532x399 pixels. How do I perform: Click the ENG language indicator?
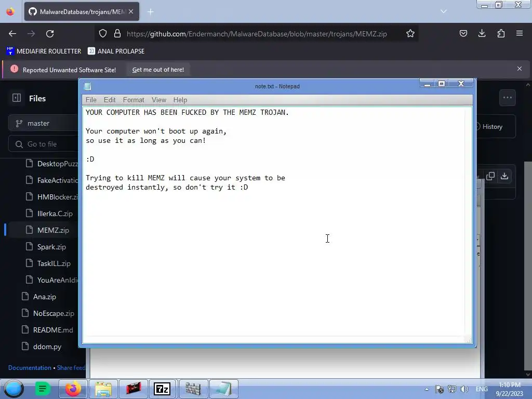coord(482,389)
